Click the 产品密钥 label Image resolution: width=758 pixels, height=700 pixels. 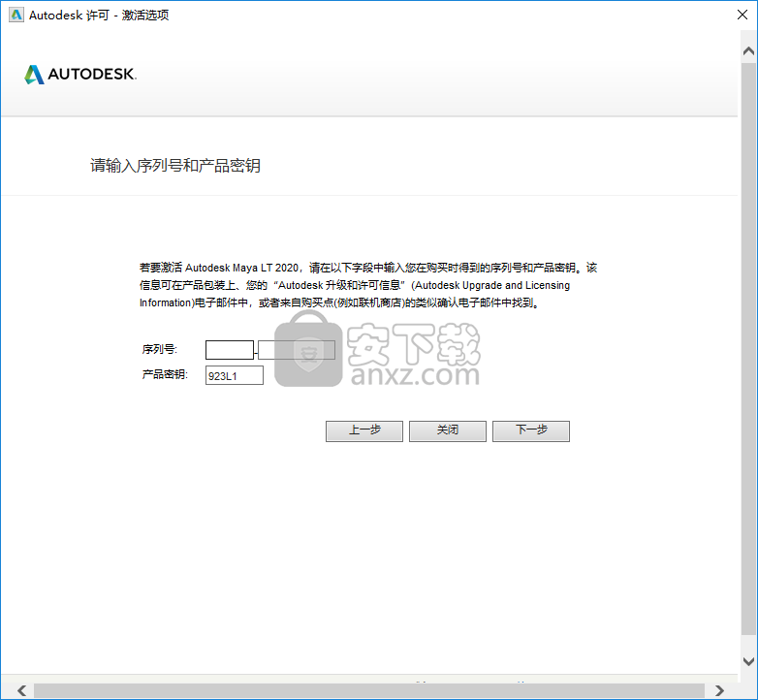(x=165, y=374)
